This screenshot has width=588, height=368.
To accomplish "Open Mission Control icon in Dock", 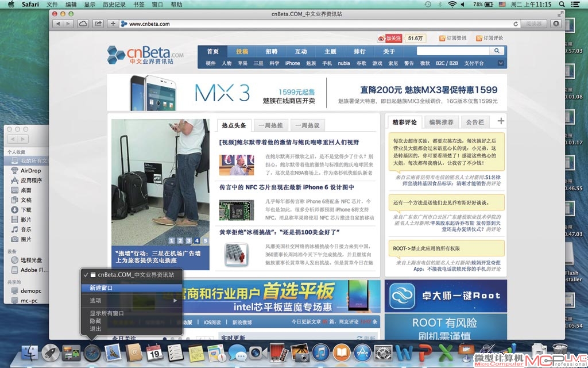I will (71, 353).
